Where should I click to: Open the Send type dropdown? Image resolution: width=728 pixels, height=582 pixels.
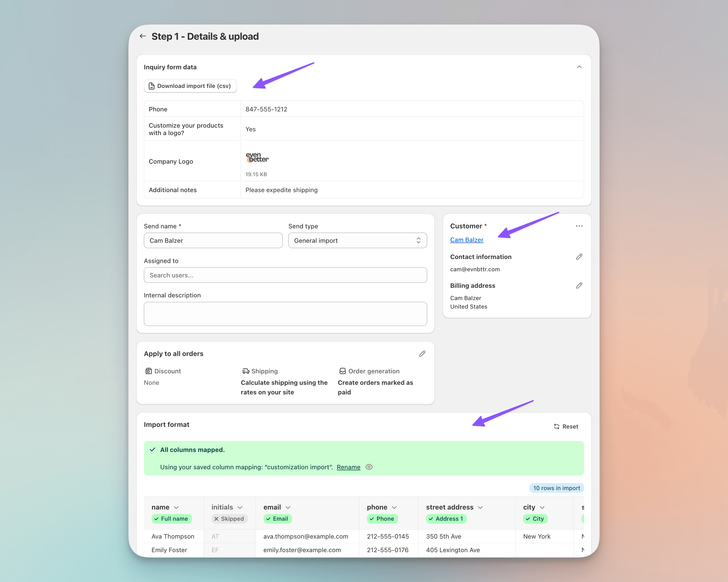pyautogui.click(x=357, y=240)
